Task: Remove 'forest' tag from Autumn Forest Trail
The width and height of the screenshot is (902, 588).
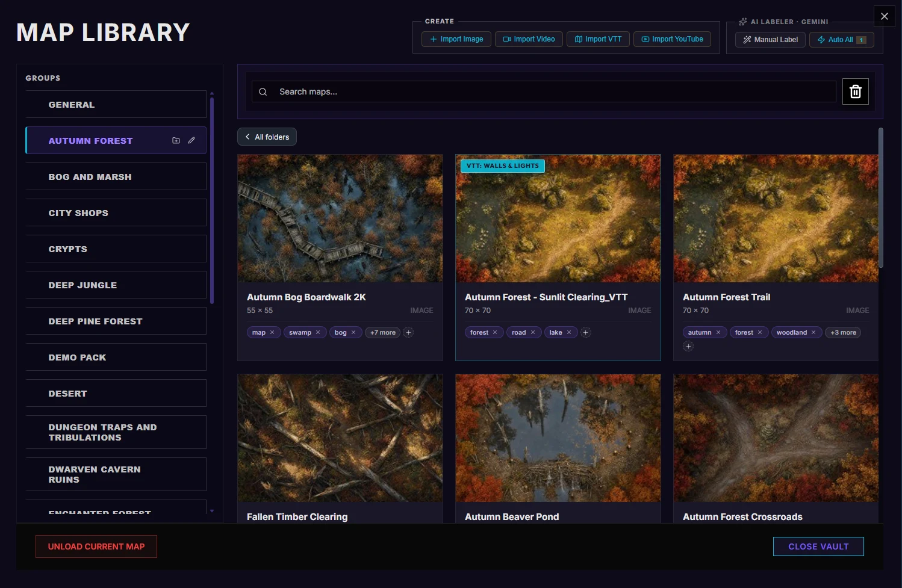Action: [760, 332]
